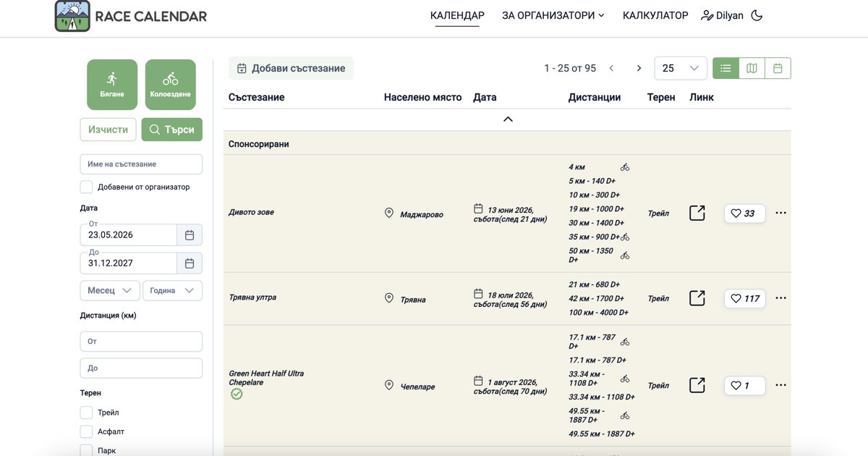Open more options for Дивото зове

tap(780, 213)
